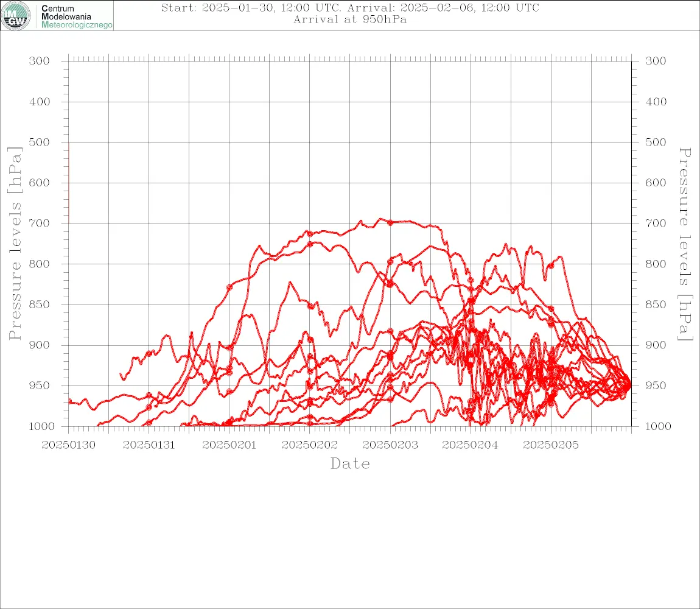Click the 'Arrival at 950hPa' subtitle
Image resolution: width=700 pixels, height=609 pixels.
(350, 19)
